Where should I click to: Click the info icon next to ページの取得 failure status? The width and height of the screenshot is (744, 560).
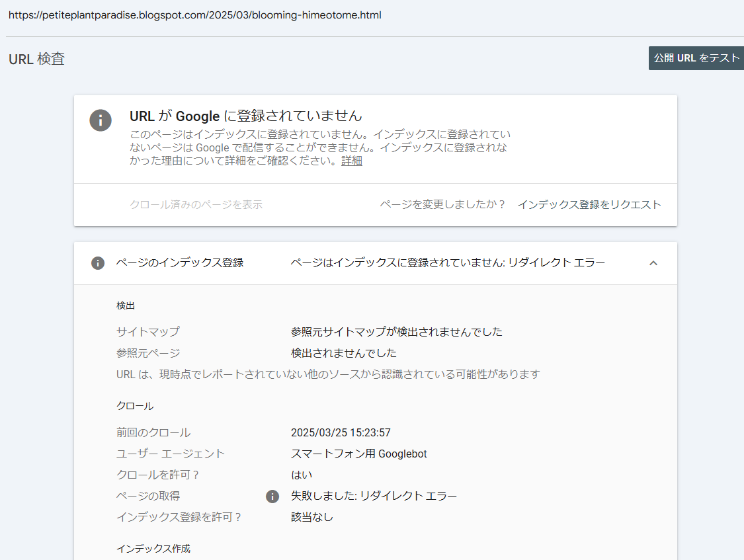coord(272,496)
